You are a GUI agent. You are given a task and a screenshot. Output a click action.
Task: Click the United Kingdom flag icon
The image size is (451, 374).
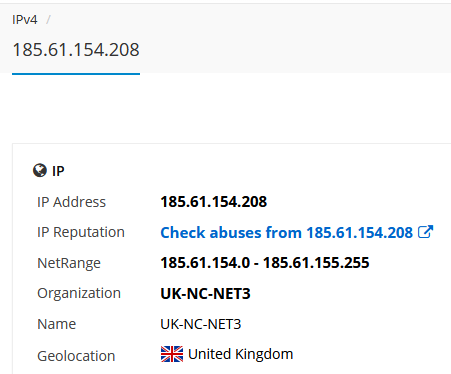(172, 354)
